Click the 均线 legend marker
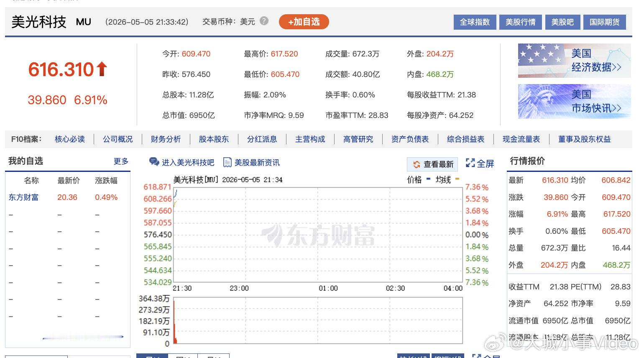Image resolution: width=644 pixels, height=358 pixels. click(x=457, y=179)
